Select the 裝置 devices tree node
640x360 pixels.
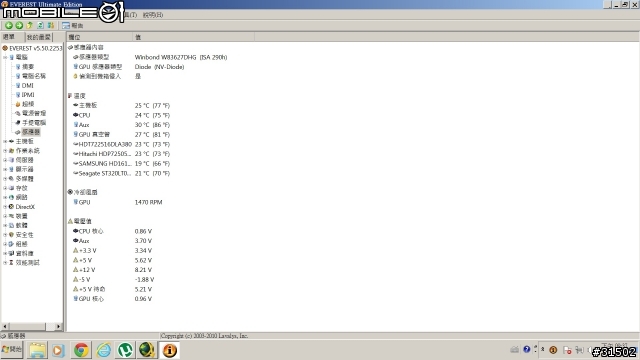tap(18, 216)
